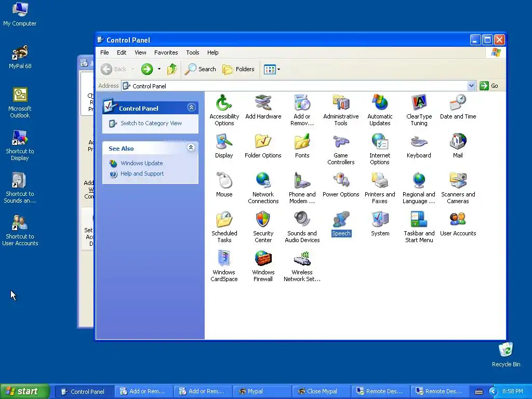Select Recycle Bin desktop icon
This screenshot has height=399, width=532.
coord(506,355)
